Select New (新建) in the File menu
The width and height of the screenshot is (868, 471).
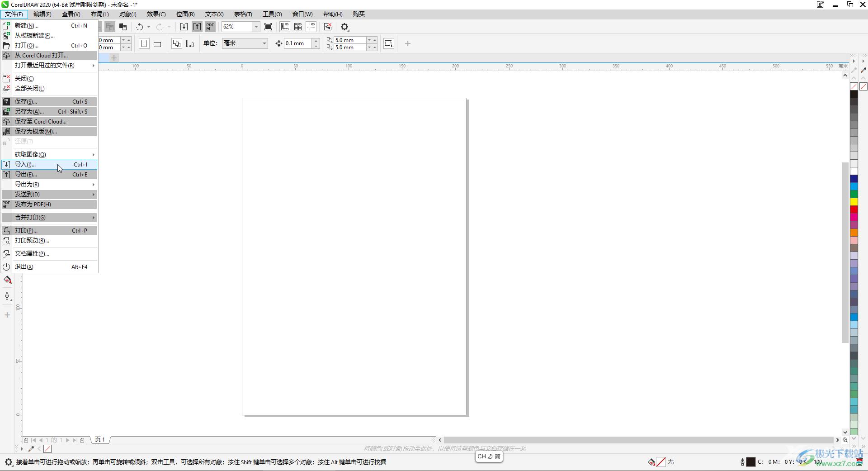click(x=49, y=26)
